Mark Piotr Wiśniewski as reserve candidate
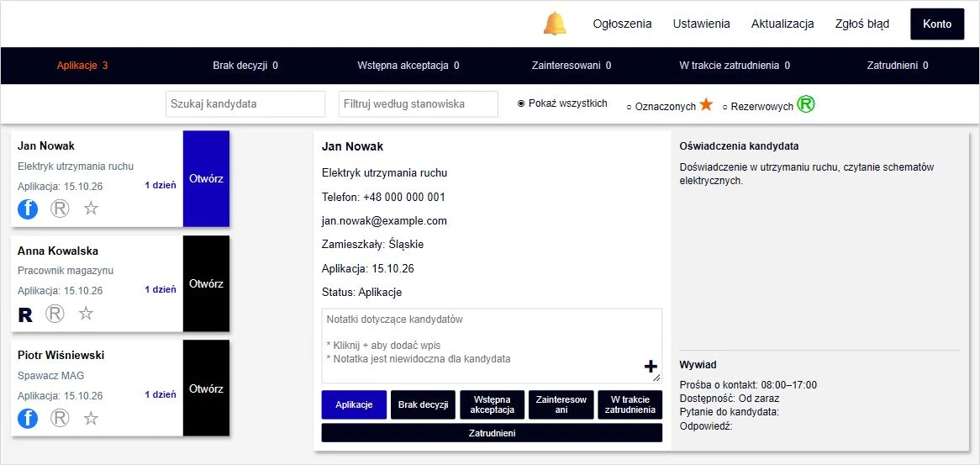The width and height of the screenshot is (980, 465). (60, 418)
